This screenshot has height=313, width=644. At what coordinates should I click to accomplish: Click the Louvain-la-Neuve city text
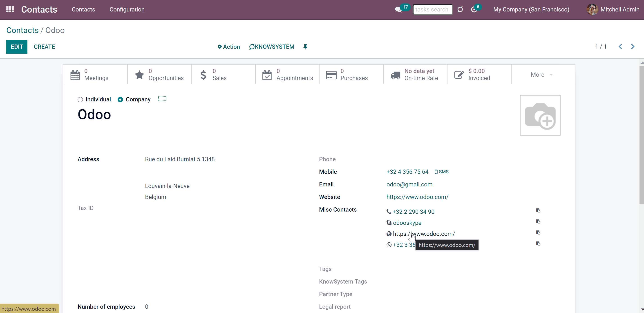(167, 186)
